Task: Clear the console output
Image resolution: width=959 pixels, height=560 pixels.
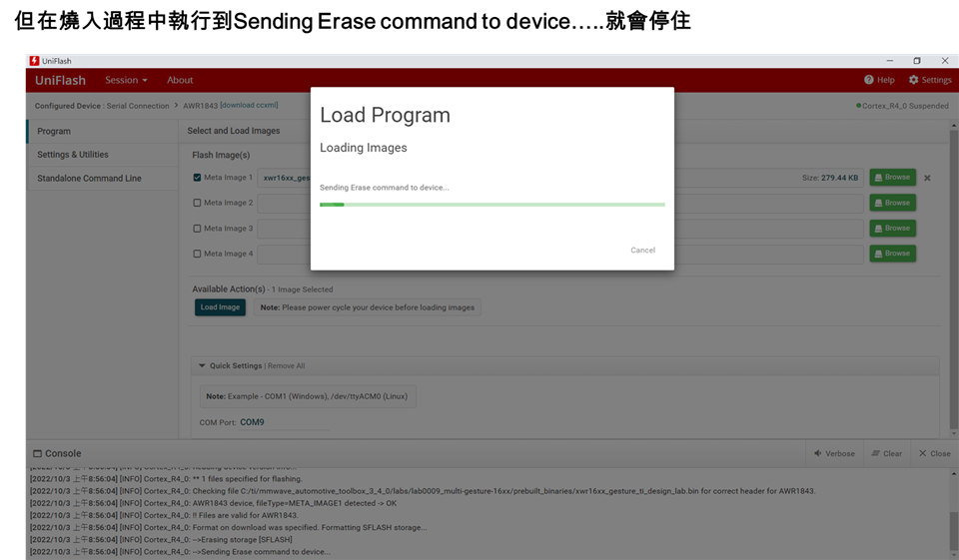Action: [886, 453]
